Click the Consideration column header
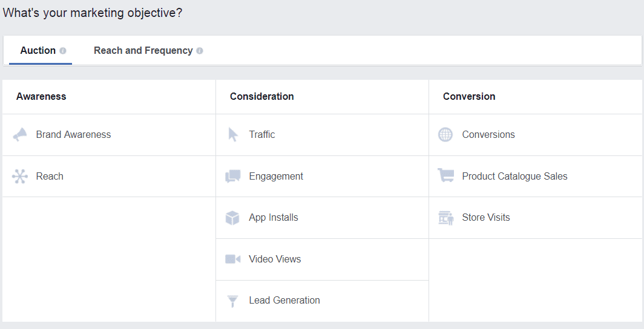644x329 pixels. (x=261, y=97)
